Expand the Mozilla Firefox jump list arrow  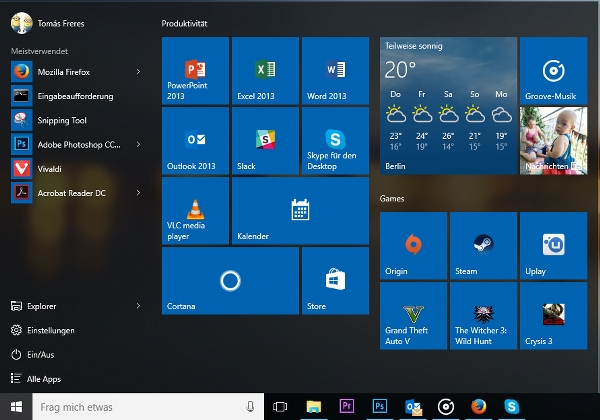click(x=138, y=72)
